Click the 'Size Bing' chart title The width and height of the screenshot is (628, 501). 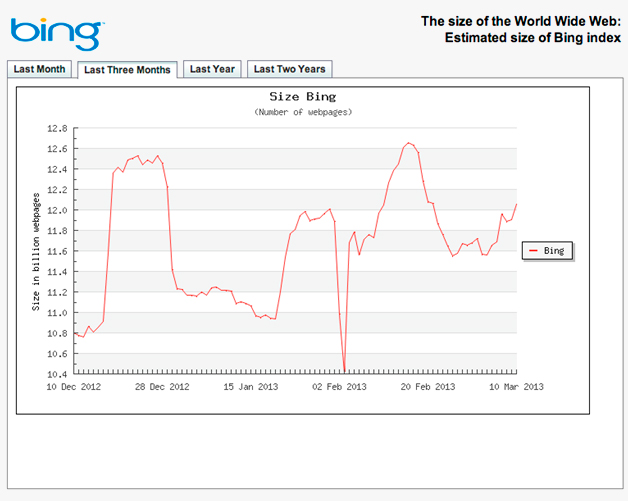[303, 97]
